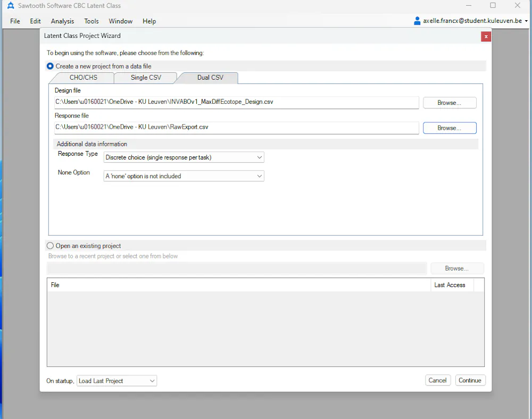Open the Tools menu

click(x=92, y=21)
